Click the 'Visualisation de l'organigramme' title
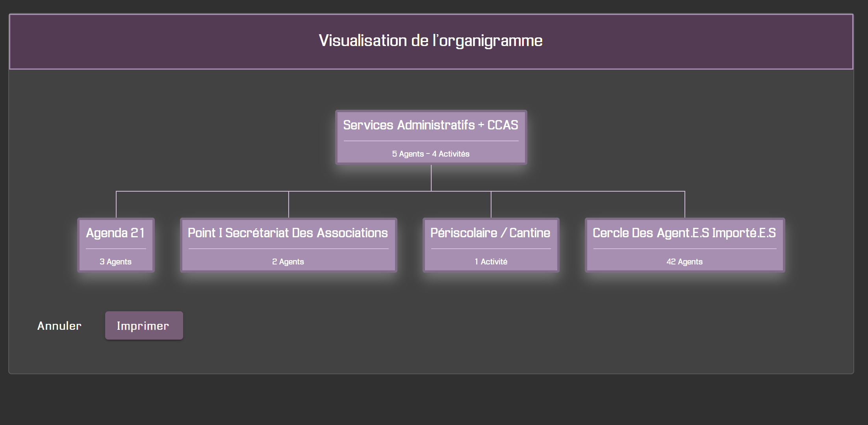Image resolution: width=868 pixels, height=425 pixels. [x=431, y=41]
